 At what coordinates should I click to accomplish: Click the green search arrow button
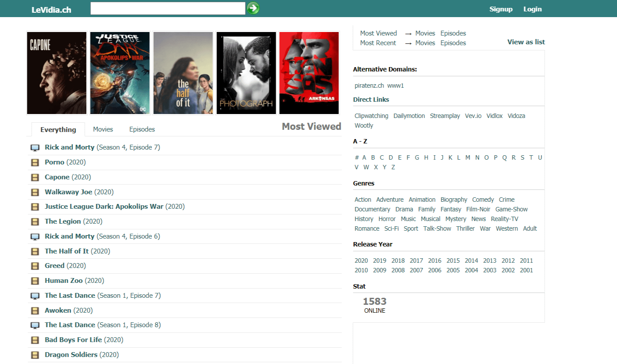pyautogui.click(x=253, y=8)
